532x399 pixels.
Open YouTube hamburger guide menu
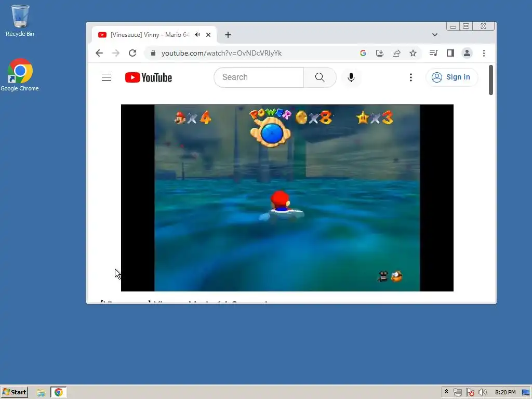107,77
